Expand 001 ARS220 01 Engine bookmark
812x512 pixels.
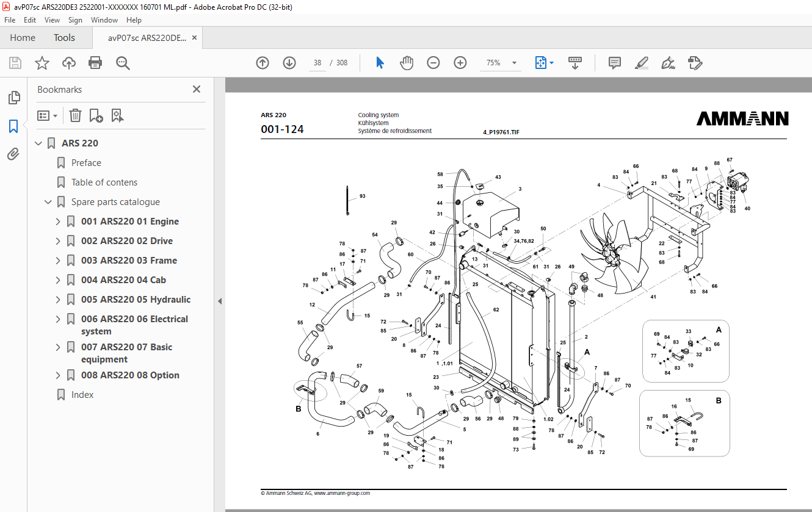pos(58,222)
